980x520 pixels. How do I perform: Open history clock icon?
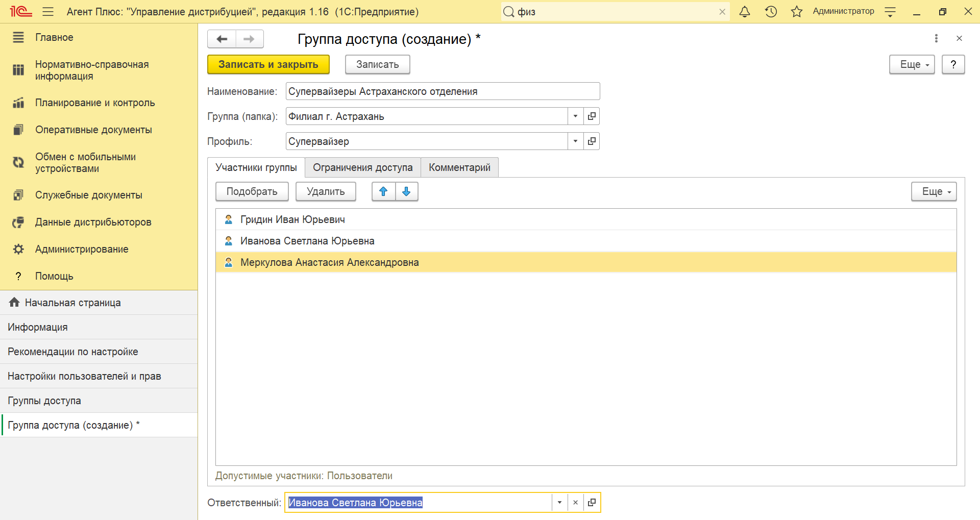tap(771, 12)
